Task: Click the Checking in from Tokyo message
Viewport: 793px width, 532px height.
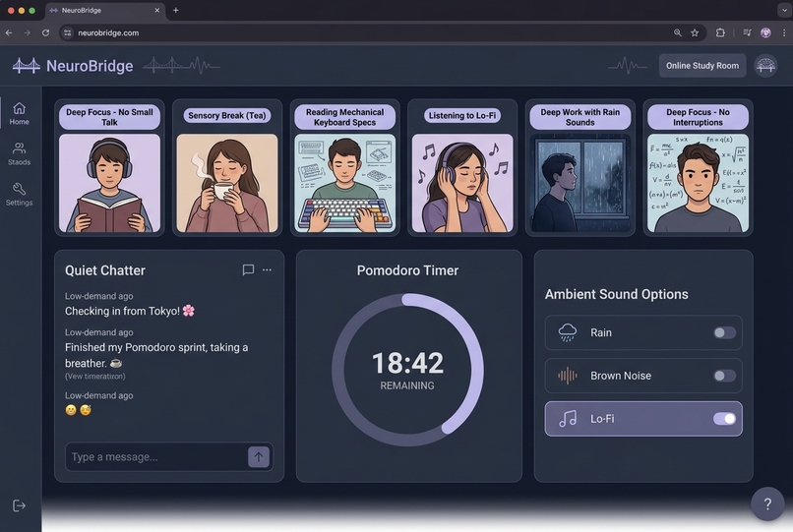Action: tap(130, 311)
